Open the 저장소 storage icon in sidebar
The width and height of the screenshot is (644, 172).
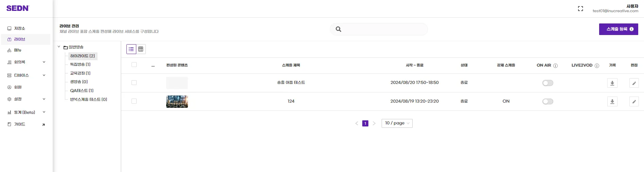point(10,29)
